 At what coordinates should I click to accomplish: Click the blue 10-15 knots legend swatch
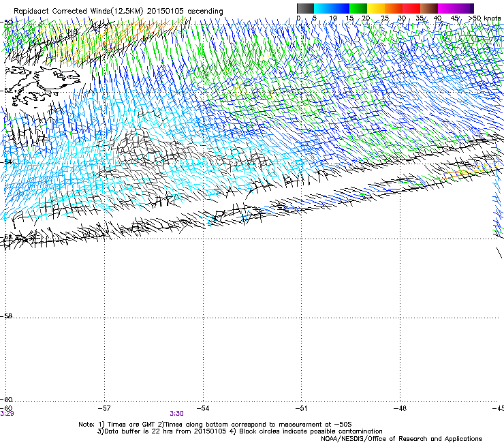[x=341, y=8]
